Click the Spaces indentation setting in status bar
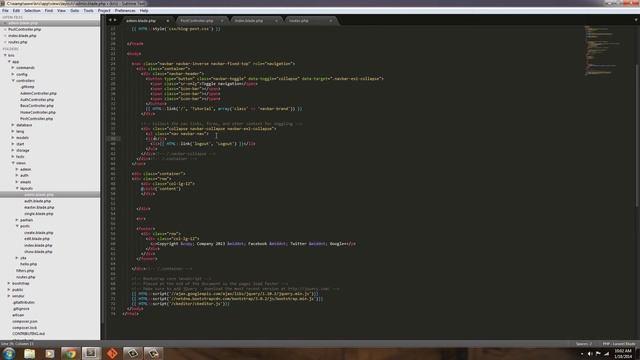 coord(584,344)
